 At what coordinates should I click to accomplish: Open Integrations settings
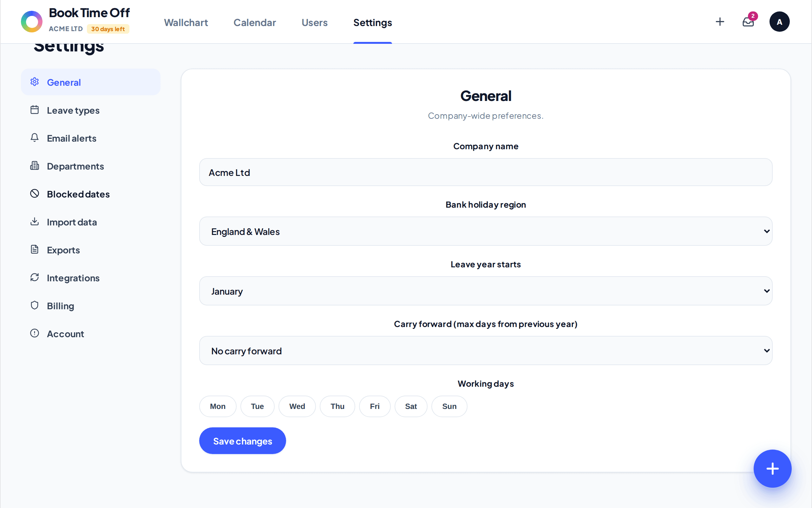tap(91, 278)
